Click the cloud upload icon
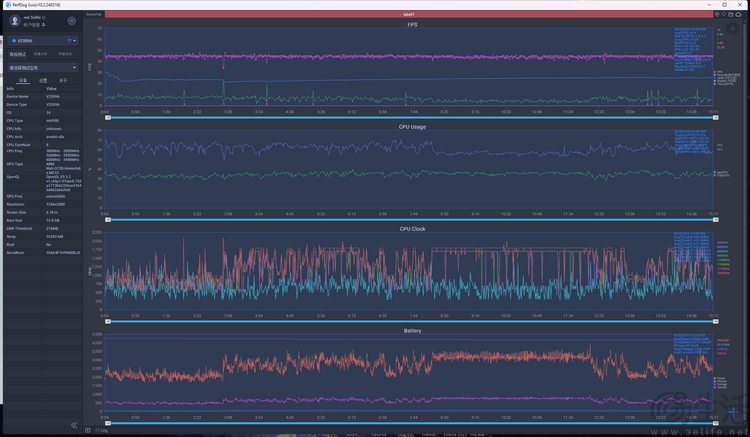The height and width of the screenshot is (437, 750). (739, 15)
